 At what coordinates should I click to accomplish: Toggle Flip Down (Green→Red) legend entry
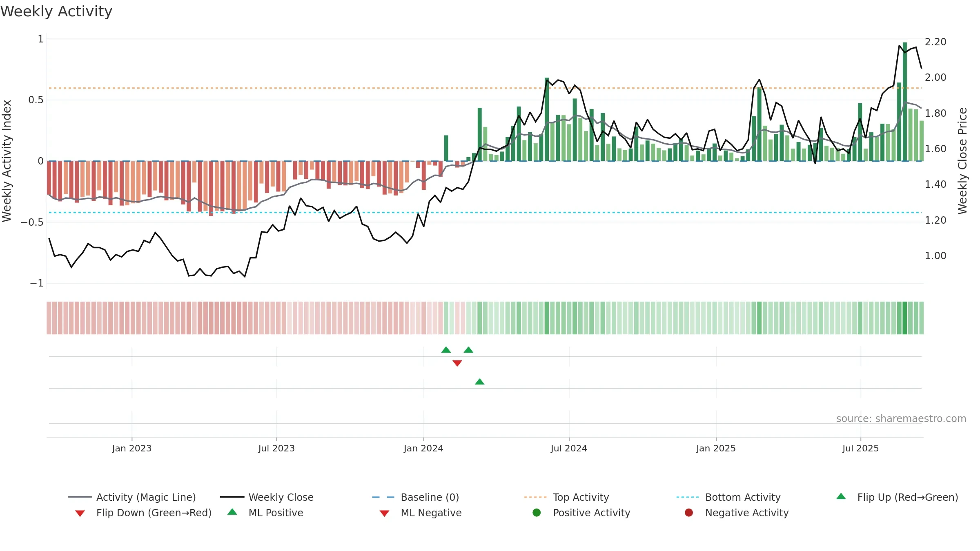coord(143,513)
